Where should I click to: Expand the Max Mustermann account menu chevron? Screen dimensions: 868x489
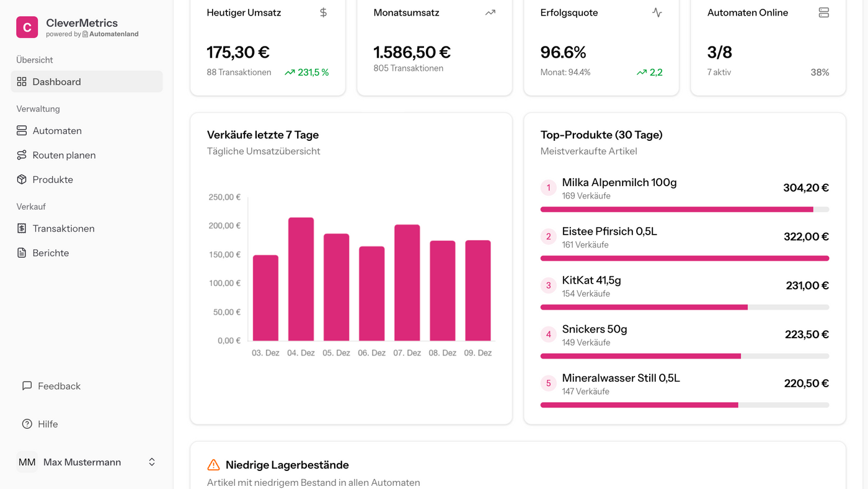152,462
